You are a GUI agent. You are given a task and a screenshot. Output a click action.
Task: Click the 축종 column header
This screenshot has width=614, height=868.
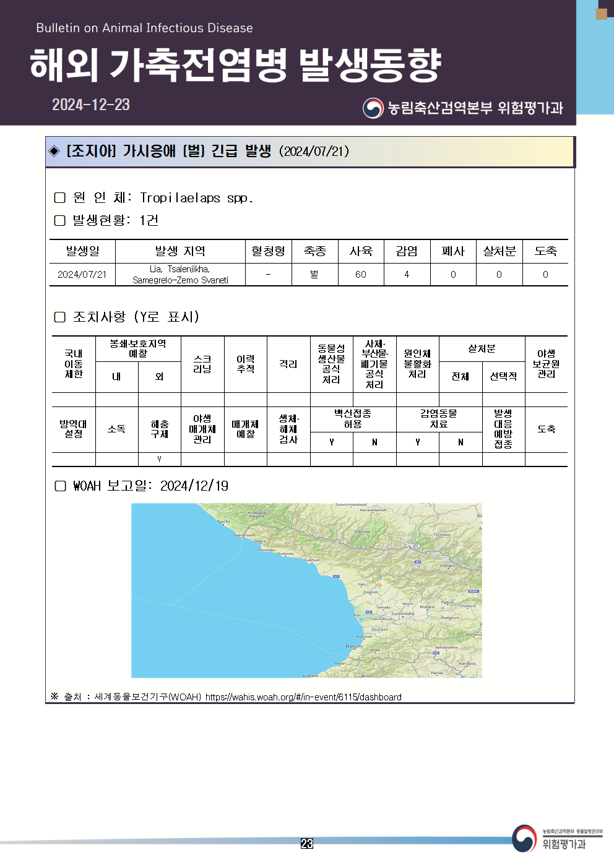point(314,251)
